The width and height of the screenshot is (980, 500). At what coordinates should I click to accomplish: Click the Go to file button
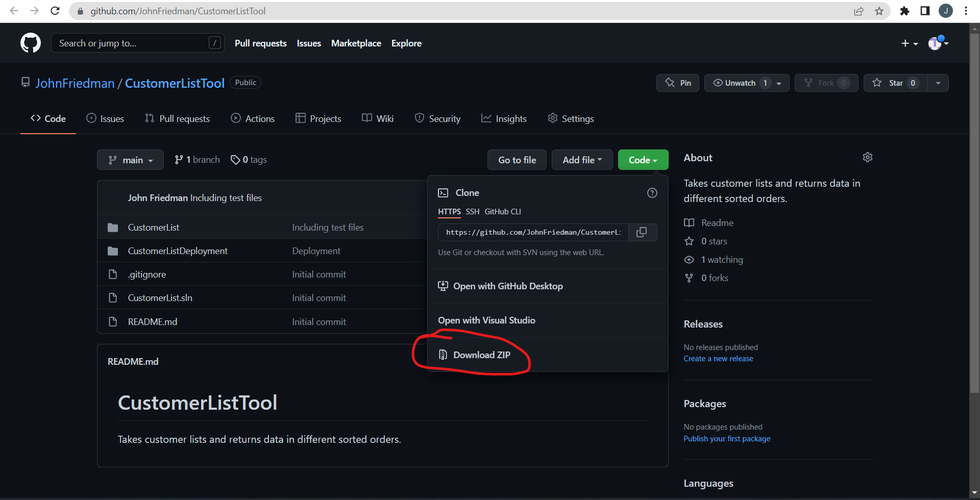tap(517, 160)
